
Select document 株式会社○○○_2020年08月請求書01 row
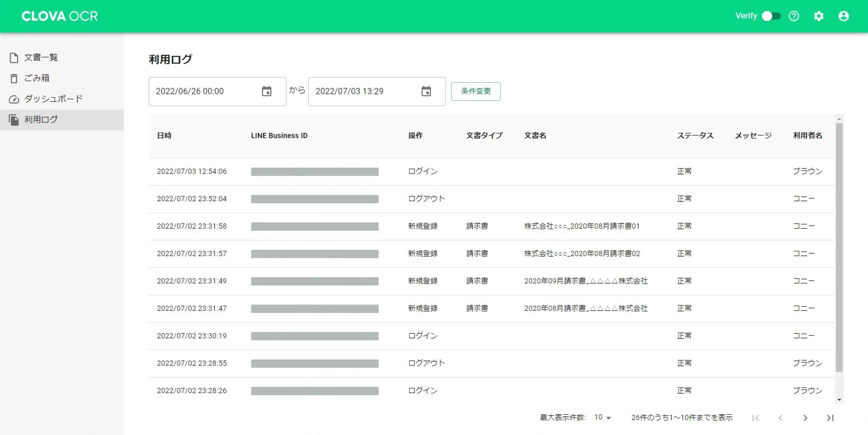tap(581, 226)
